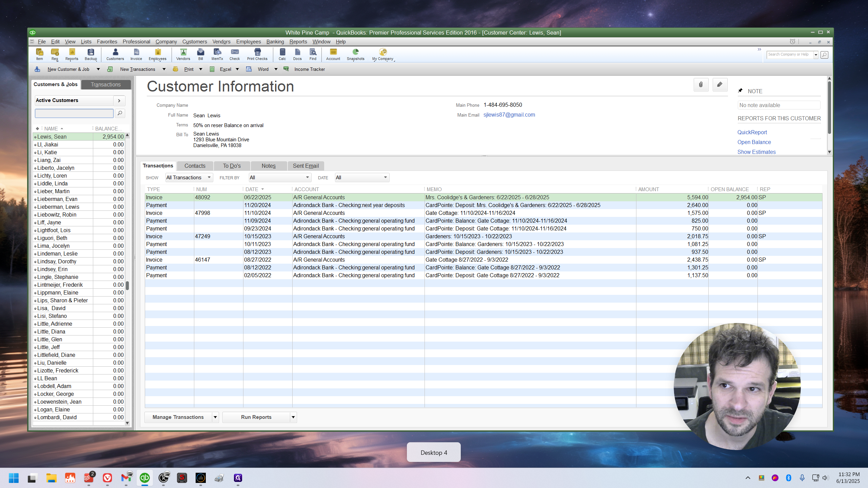Click into the customer name search field
Image resolution: width=868 pixels, height=488 pixels.
74,113
